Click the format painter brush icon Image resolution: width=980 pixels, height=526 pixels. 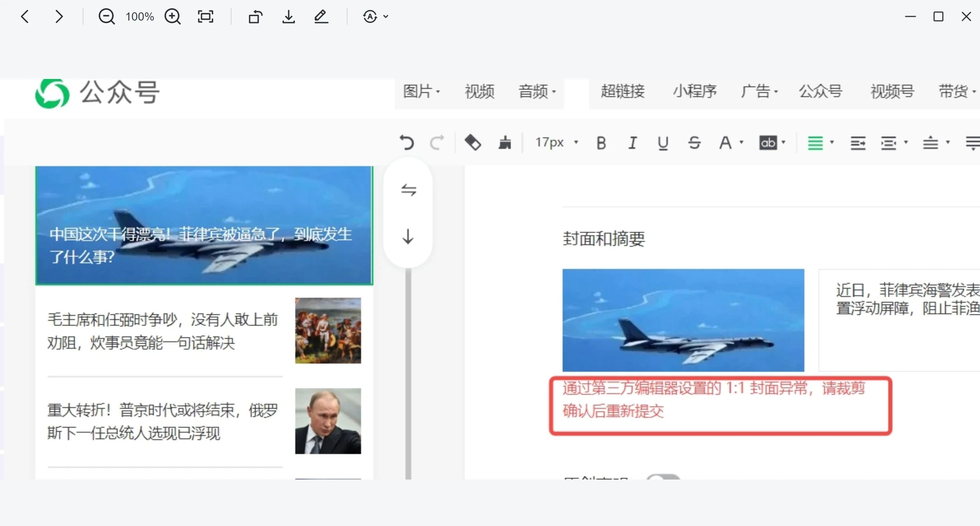(505, 143)
